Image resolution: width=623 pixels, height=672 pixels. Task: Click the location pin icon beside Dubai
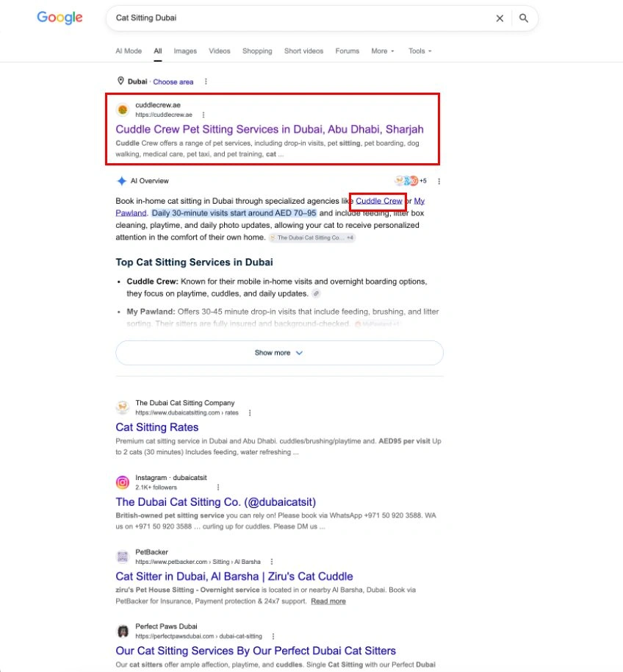(120, 81)
